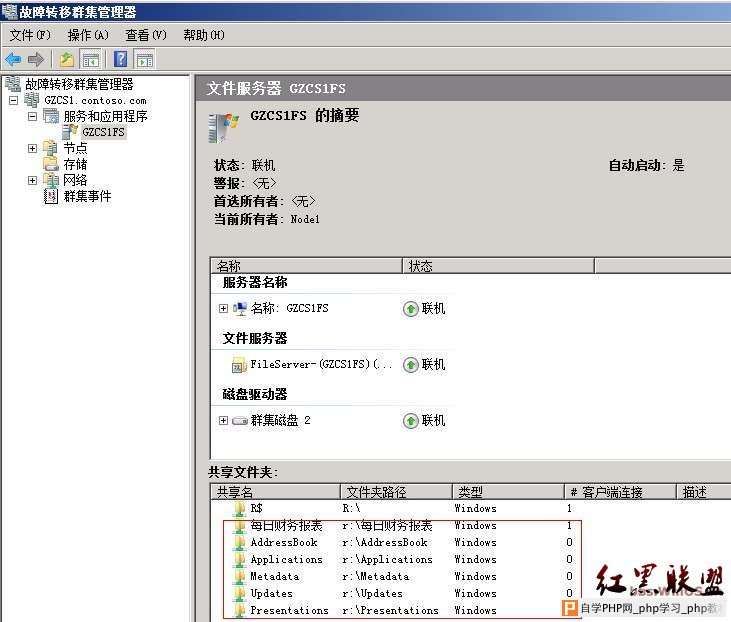This screenshot has width=731, height=622.
Task: Click the folder icon for Applications share
Action: pos(240,559)
